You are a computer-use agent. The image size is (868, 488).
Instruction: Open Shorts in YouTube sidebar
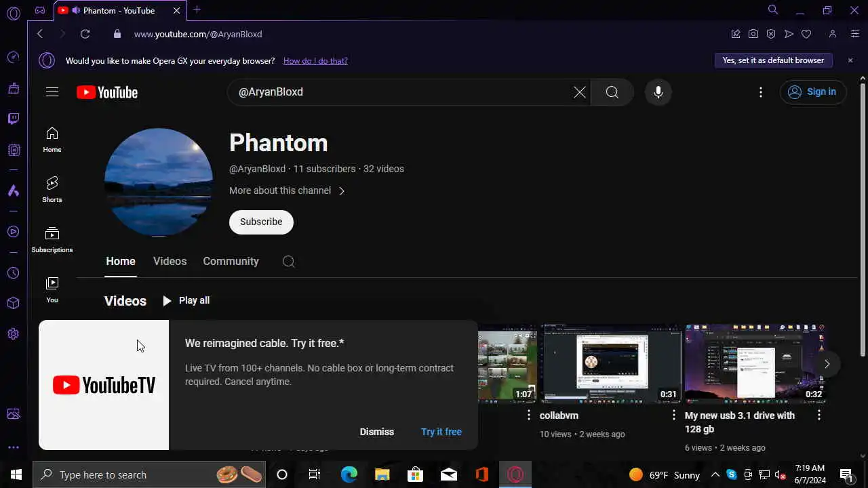point(52,190)
